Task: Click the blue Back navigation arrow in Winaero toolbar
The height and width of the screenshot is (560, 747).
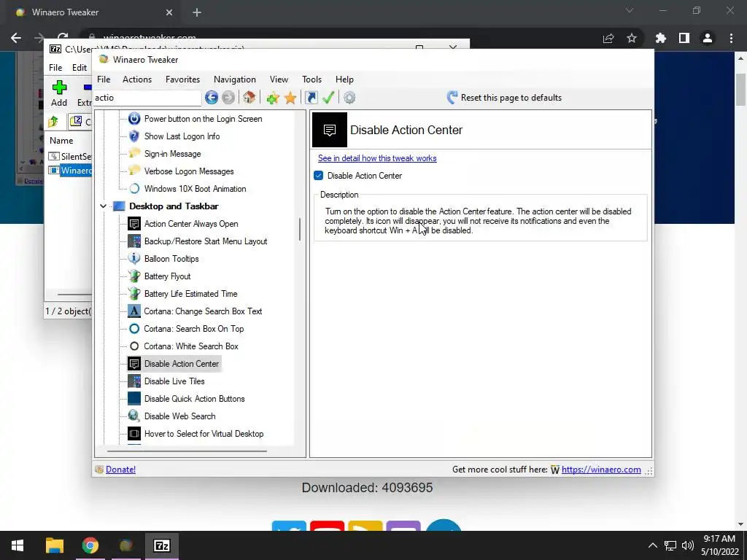Action: click(x=212, y=98)
